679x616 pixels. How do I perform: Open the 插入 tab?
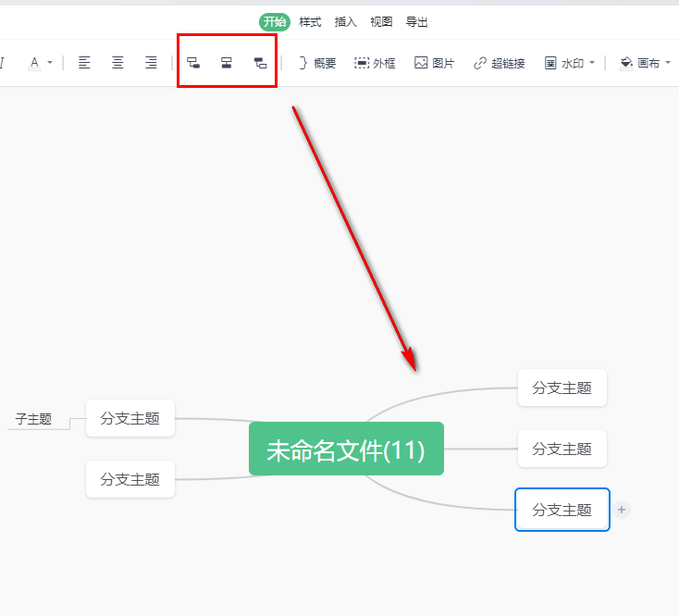click(346, 21)
